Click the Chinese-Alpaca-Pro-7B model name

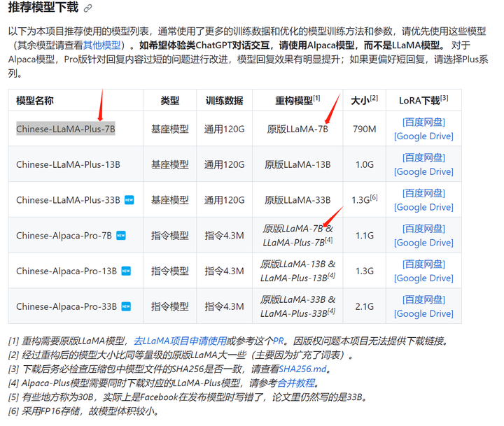(x=64, y=236)
